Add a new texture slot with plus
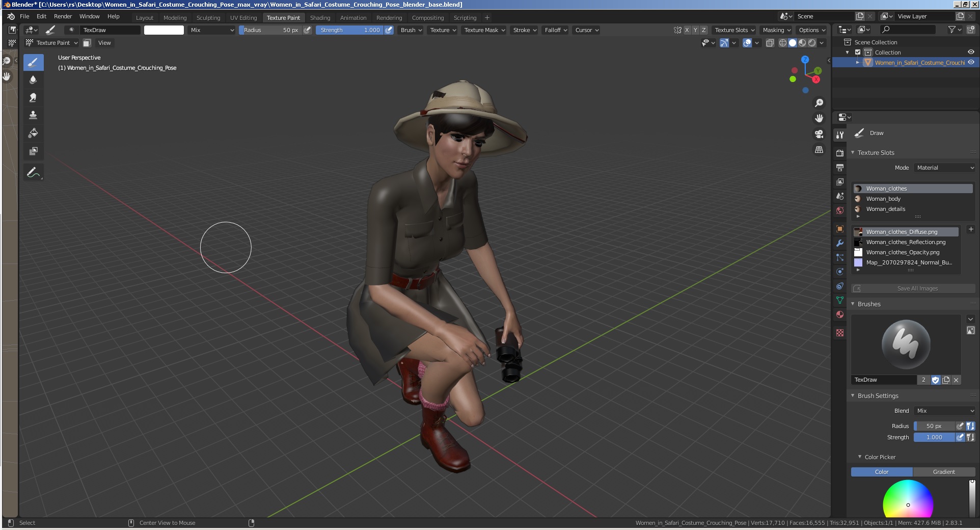980x530 pixels. click(970, 229)
